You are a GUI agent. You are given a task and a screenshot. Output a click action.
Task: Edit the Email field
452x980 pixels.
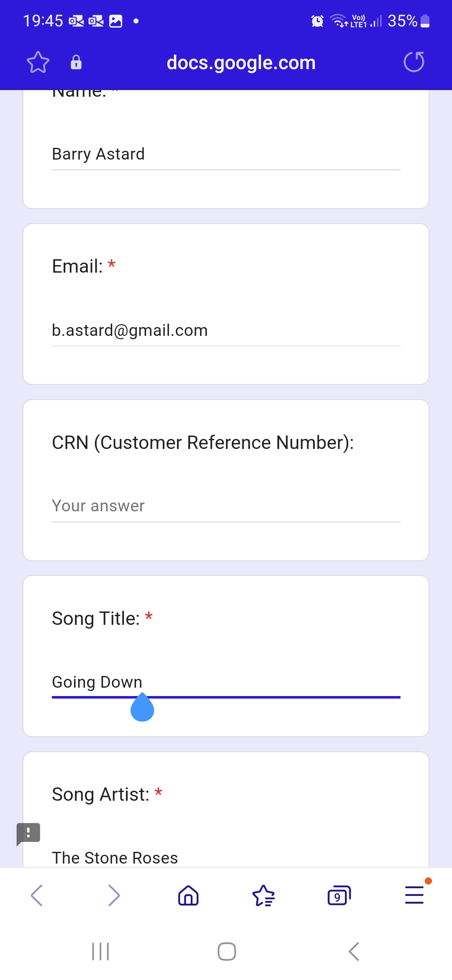tap(226, 330)
